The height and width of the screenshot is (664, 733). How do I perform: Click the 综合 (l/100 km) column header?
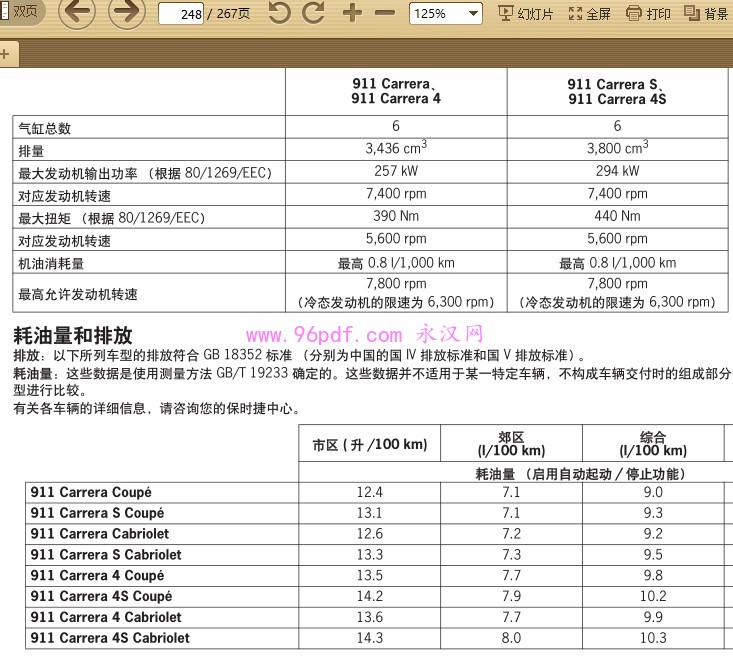coord(653,444)
